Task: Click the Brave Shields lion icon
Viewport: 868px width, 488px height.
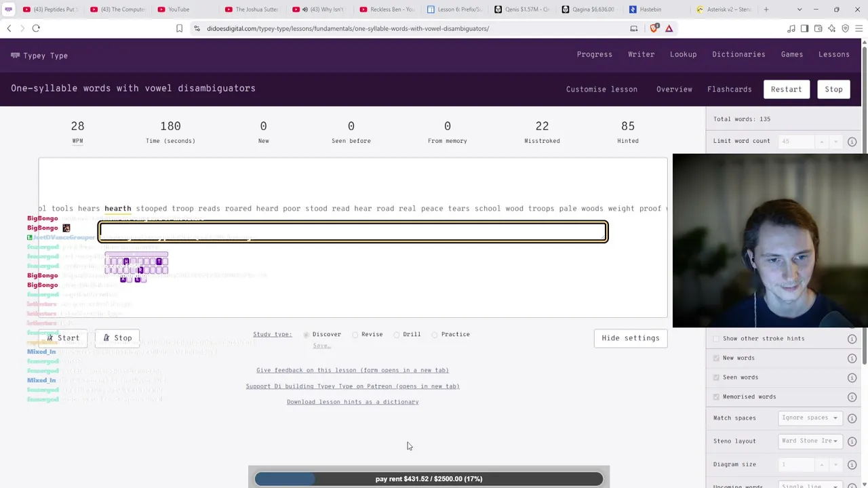Action: click(654, 28)
